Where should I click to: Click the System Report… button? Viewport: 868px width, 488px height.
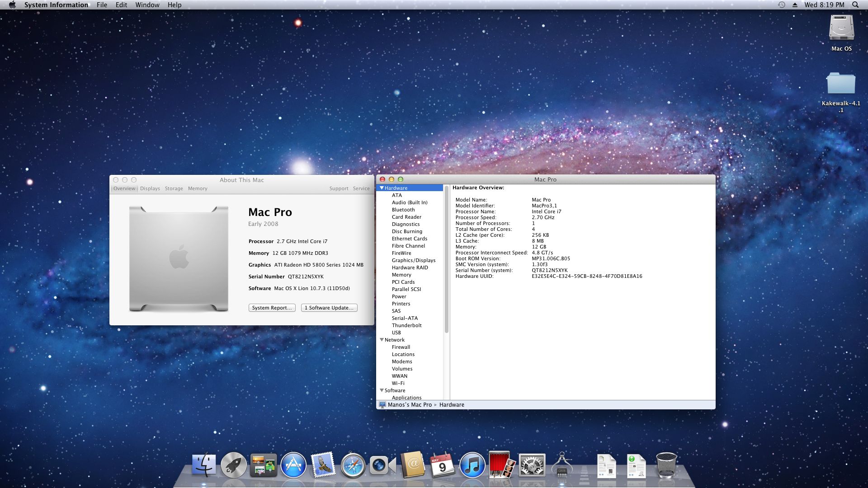pyautogui.click(x=272, y=308)
